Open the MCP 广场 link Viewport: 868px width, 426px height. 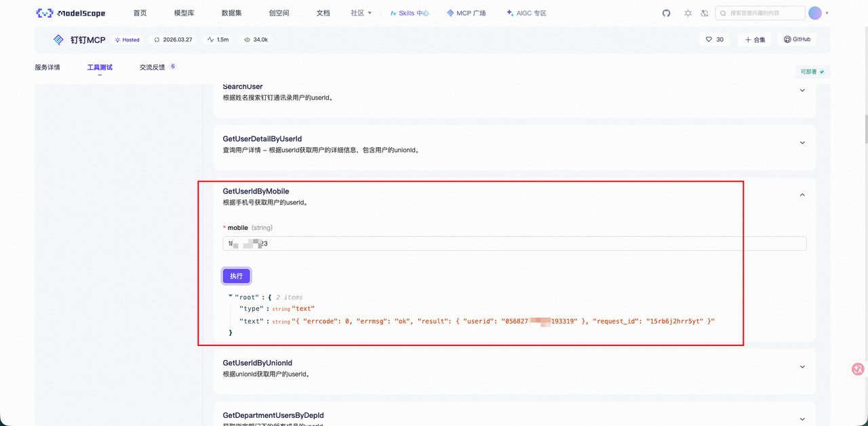pos(467,13)
